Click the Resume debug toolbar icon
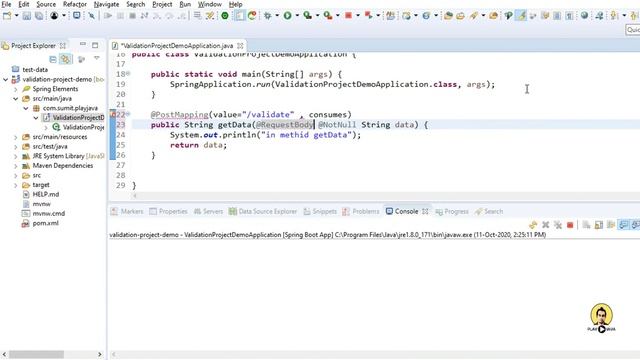Viewport: 640px width, 360px height. (108, 16)
